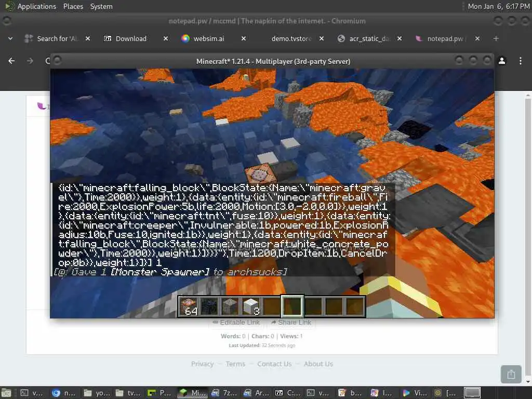
Task: Open the About Us link
Action: [x=318, y=364]
